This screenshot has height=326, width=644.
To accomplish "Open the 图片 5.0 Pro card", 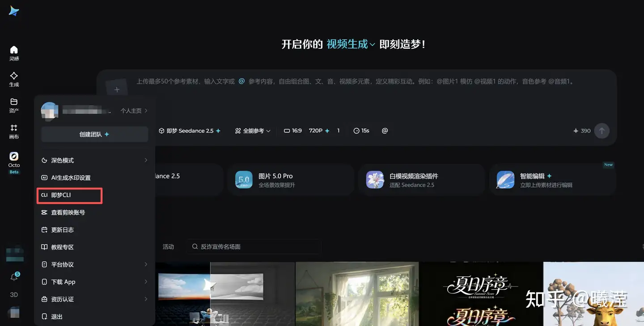I will [291, 180].
